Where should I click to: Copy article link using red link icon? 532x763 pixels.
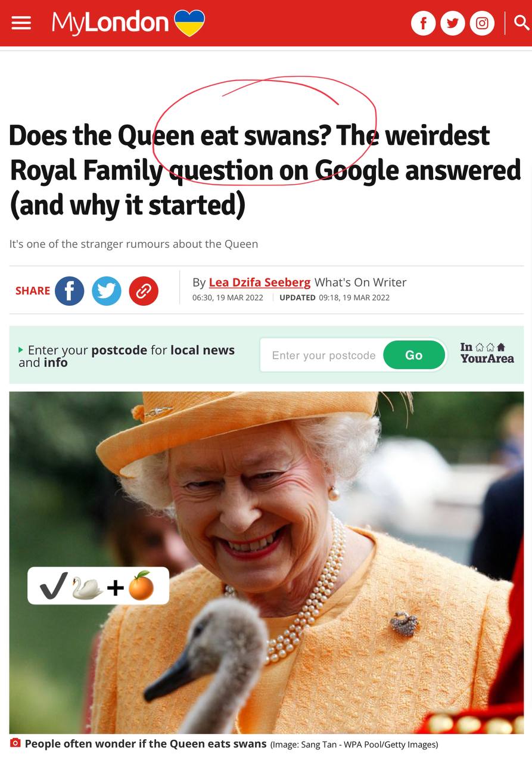pos(144,291)
